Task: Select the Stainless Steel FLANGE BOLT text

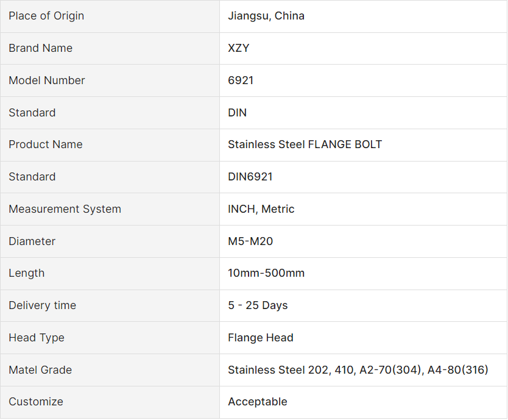Action: point(305,144)
